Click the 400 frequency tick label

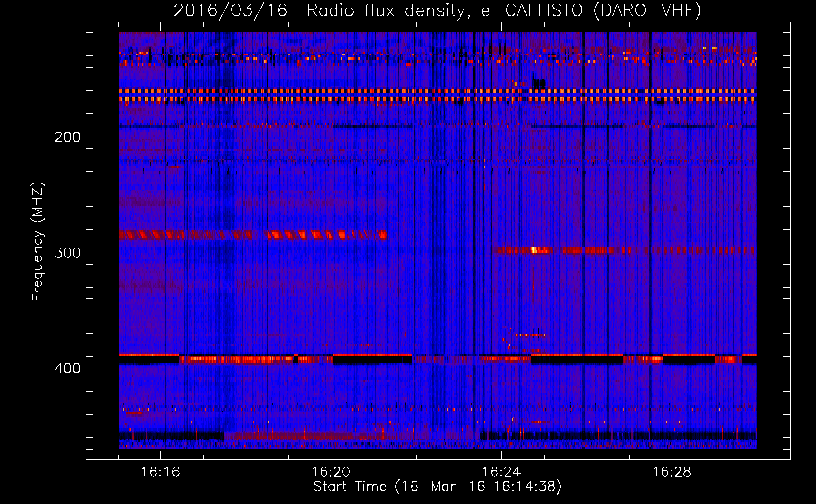(x=68, y=368)
